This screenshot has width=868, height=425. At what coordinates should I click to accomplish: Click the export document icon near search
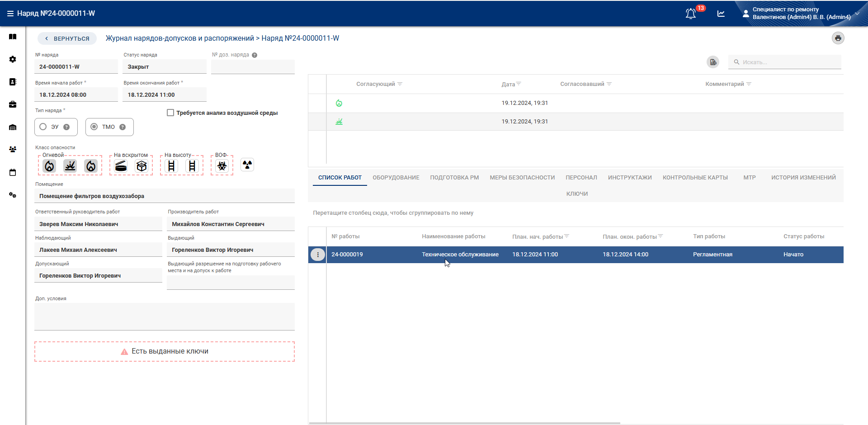(713, 62)
